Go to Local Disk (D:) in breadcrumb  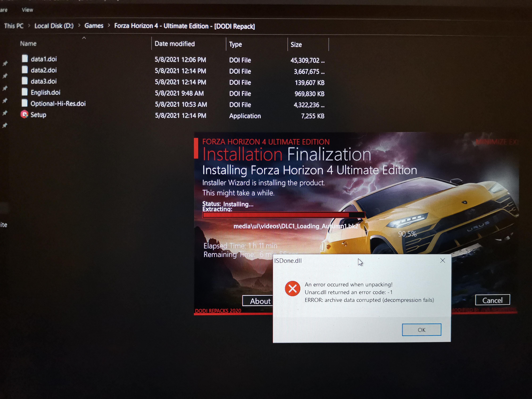click(x=54, y=26)
